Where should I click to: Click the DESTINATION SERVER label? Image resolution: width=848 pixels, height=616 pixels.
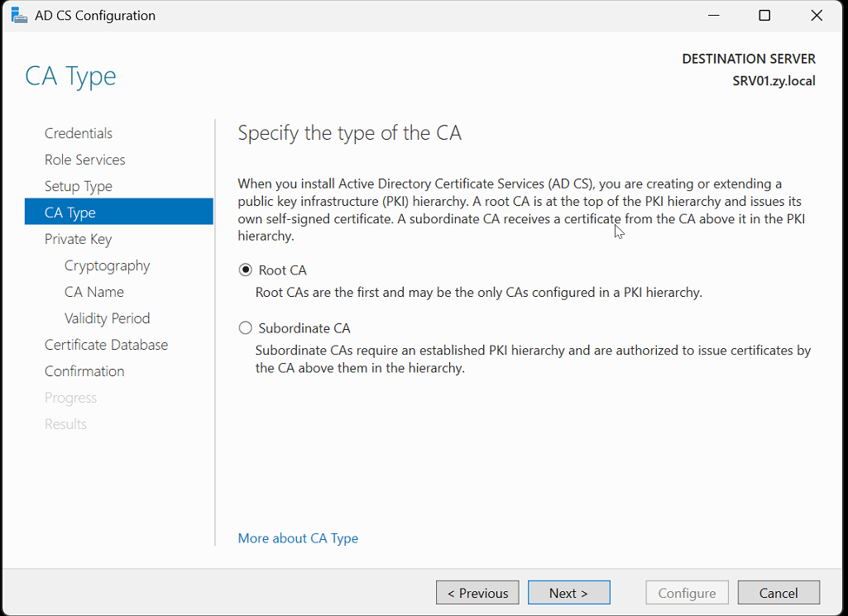click(749, 59)
